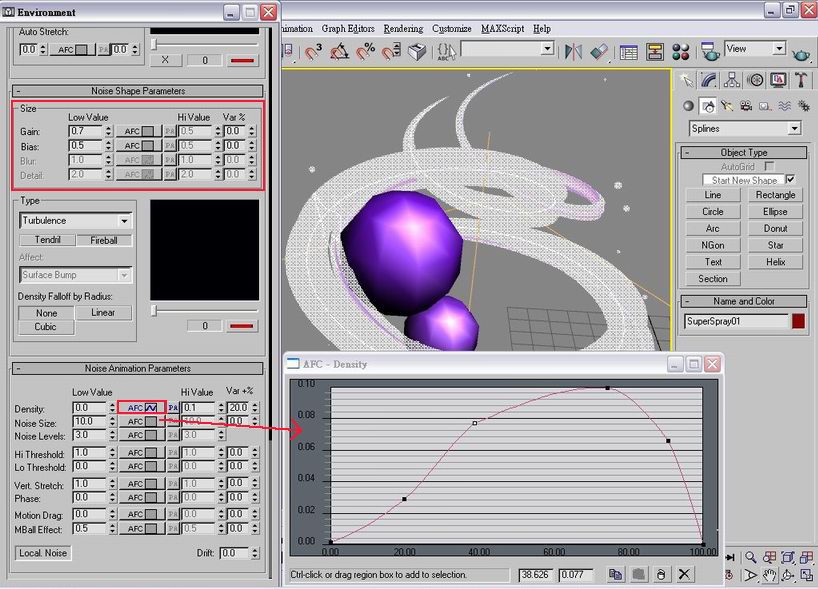Image resolution: width=818 pixels, height=589 pixels.
Task: Open the Rendering menu
Action: click(x=402, y=29)
